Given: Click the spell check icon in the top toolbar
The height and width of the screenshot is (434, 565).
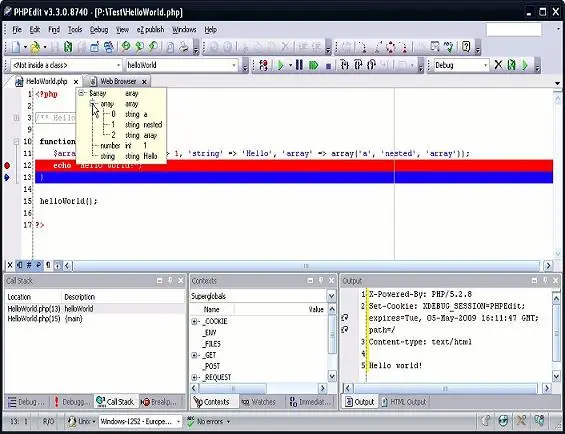Looking at the screenshot, I should 449,46.
